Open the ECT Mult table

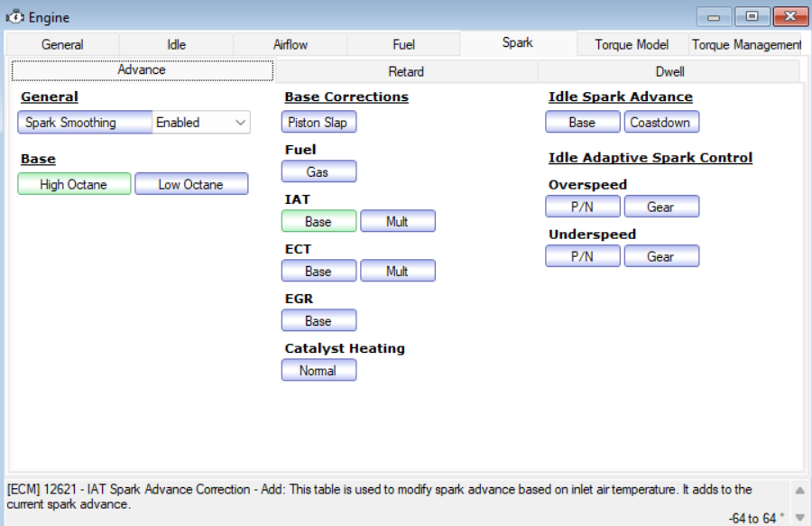pos(398,272)
